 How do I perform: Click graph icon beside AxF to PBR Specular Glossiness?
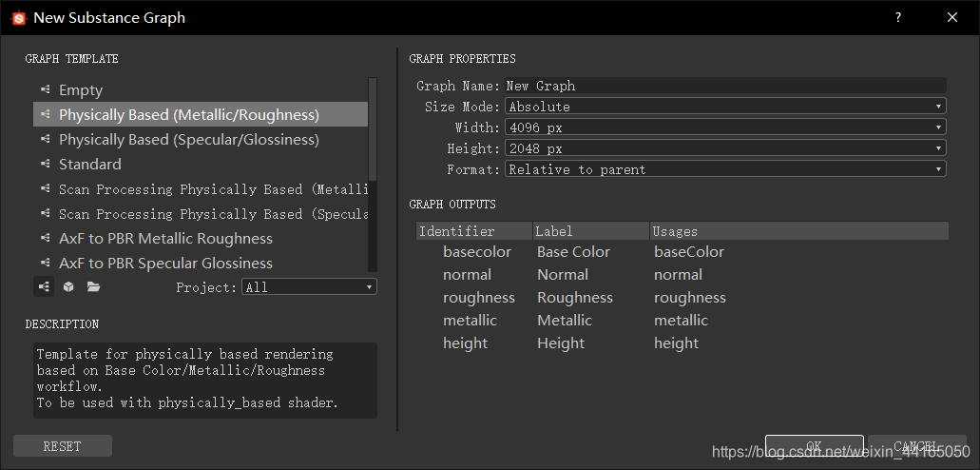(x=45, y=263)
